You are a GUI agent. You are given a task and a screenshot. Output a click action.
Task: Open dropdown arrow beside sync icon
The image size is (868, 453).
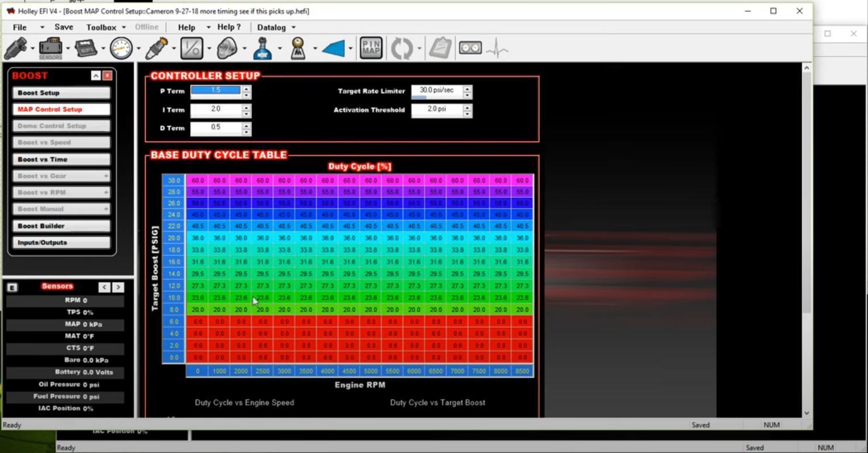click(x=419, y=49)
